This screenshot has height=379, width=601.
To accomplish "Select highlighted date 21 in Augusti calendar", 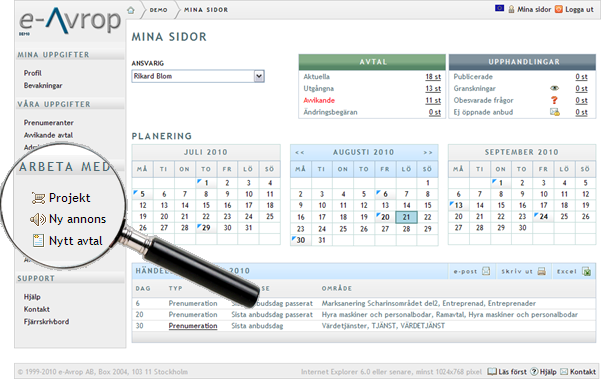I will click(x=406, y=217).
